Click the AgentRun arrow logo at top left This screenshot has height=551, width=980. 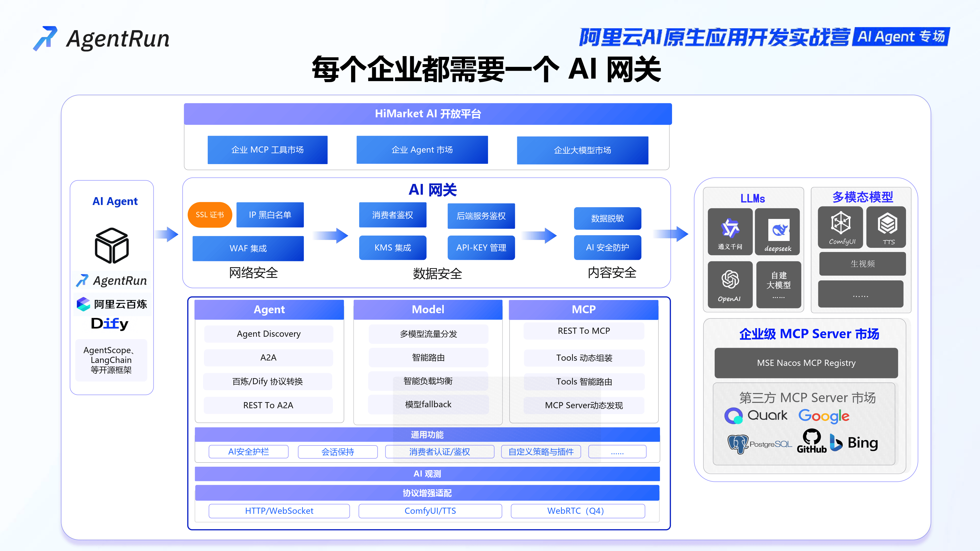[45, 38]
